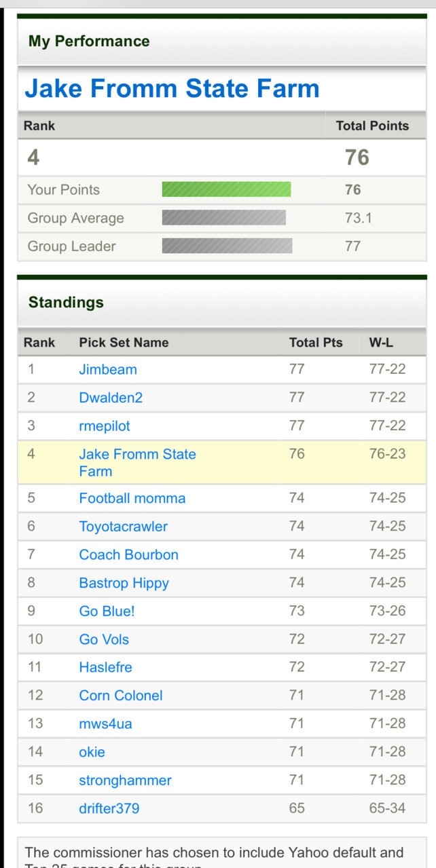436x868 pixels.
Task: Open Football momma's picks
Action: (x=132, y=498)
